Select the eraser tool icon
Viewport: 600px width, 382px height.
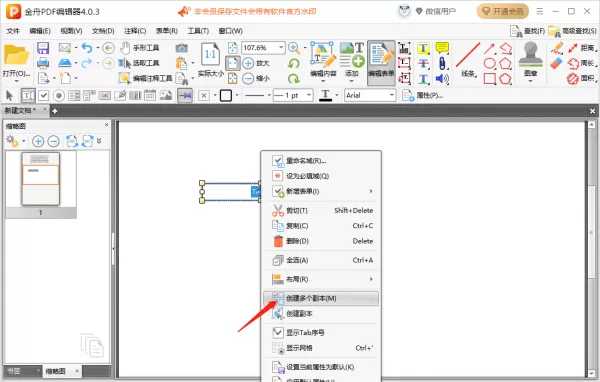(556, 63)
